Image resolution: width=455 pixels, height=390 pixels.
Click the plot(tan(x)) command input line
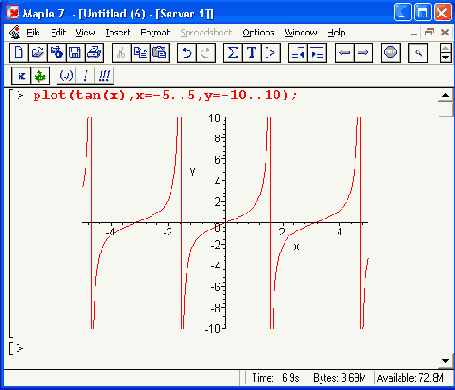pyautogui.click(x=165, y=95)
